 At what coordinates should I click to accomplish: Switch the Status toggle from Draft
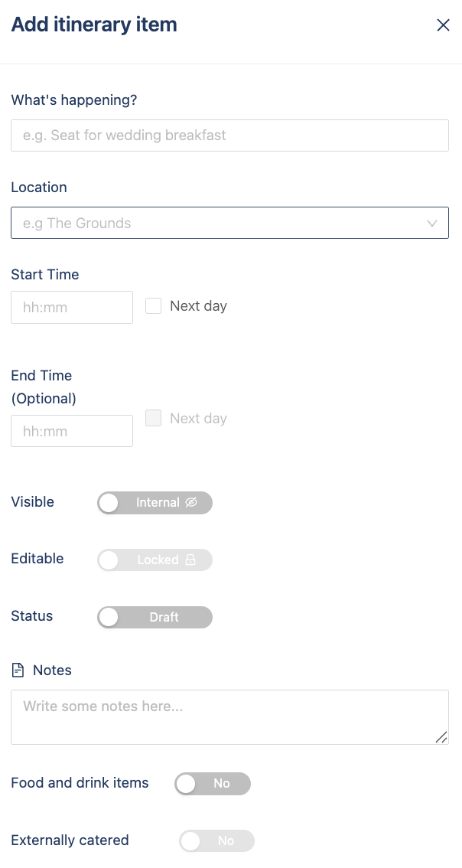point(155,617)
